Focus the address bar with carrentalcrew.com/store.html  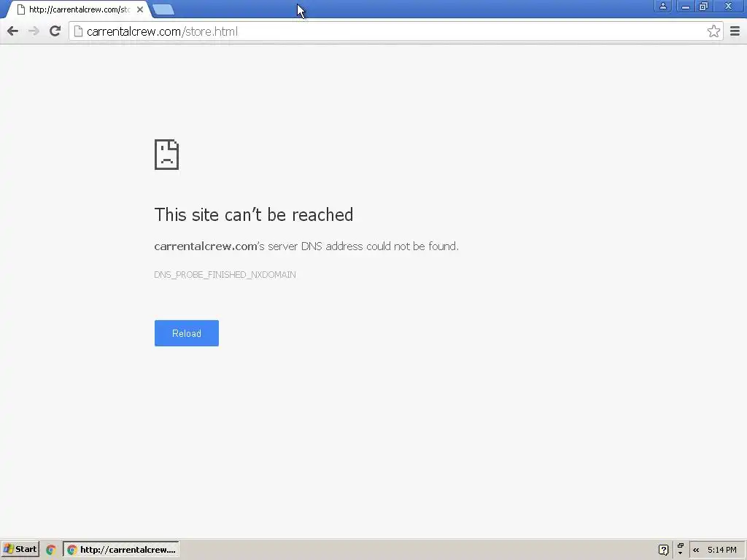(x=395, y=31)
